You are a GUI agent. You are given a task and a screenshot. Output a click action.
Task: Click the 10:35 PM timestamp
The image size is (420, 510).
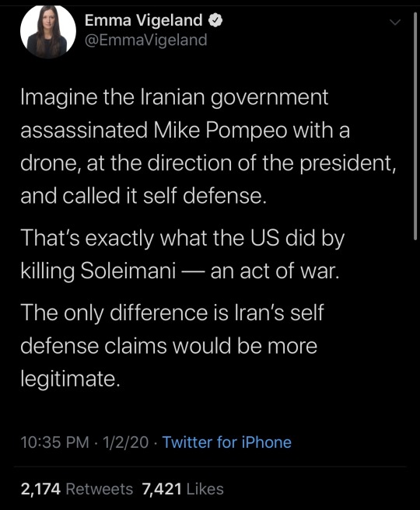(x=54, y=442)
